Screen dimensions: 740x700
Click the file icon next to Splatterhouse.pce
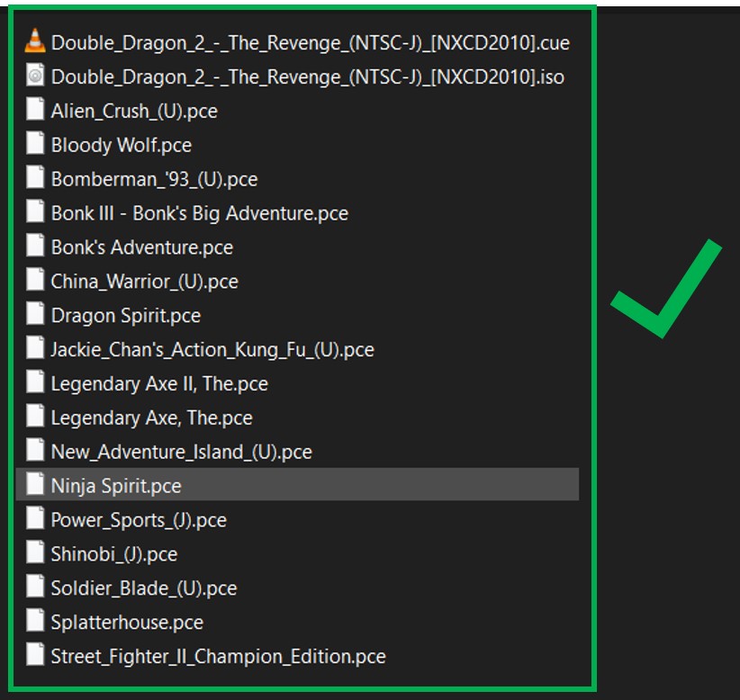coord(35,621)
